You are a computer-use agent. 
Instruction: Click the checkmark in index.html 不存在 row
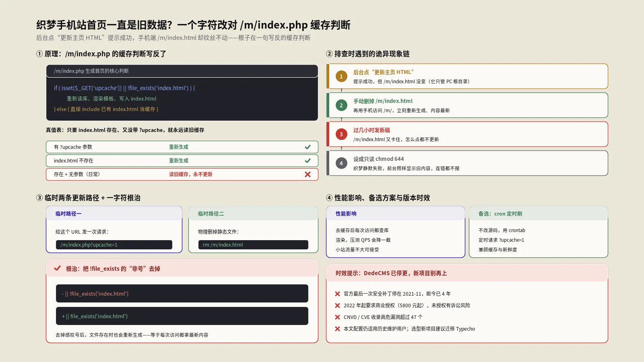pos(308,160)
